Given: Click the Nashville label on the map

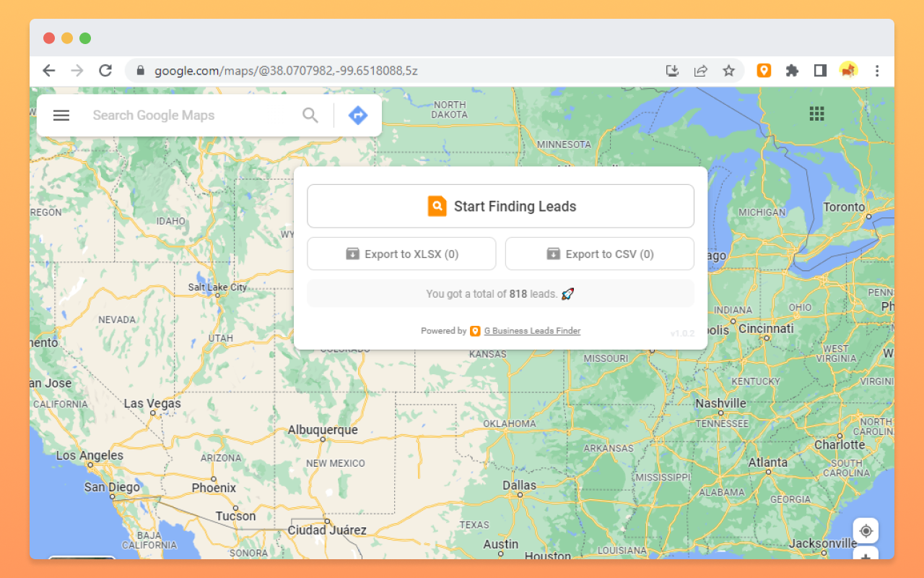Looking at the screenshot, I should (720, 403).
